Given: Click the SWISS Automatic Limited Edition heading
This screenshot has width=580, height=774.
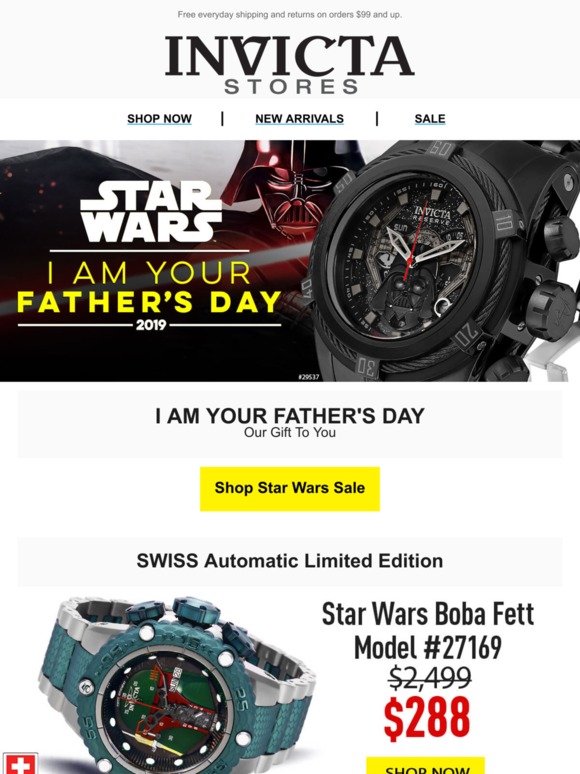Looking at the screenshot, I should [x=290, y=561].
